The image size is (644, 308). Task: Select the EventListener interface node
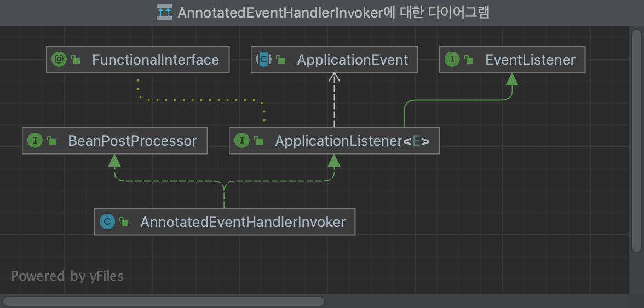coord(512,60)
